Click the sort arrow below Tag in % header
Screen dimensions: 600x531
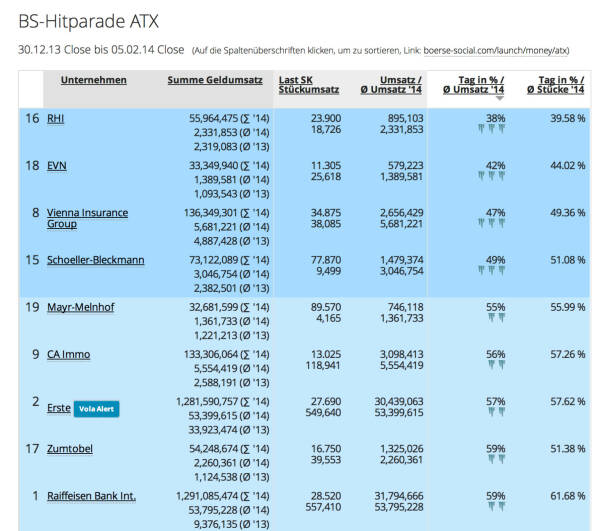[x=499, y=99]
